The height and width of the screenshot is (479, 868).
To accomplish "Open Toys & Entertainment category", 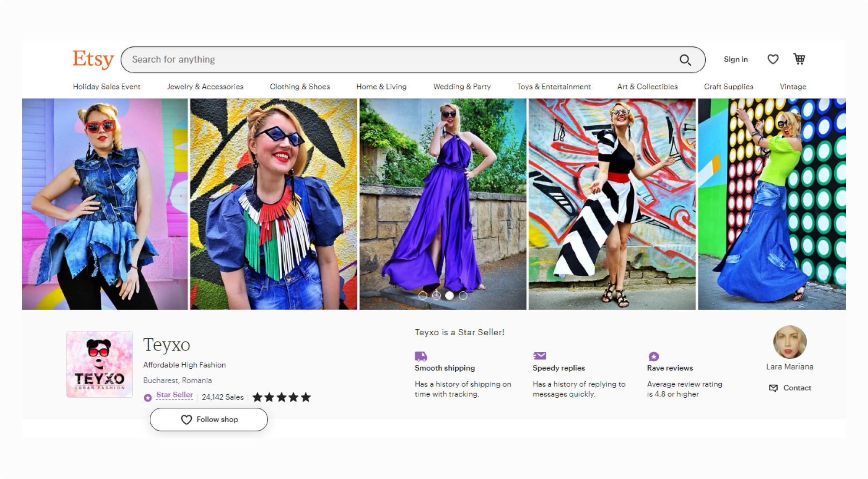I will (x=554, y=86).
